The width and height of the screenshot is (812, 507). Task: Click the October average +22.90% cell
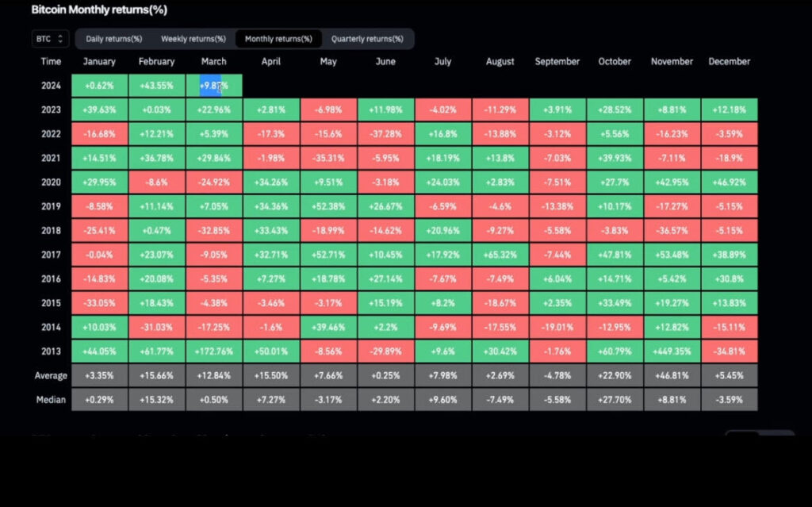pyautogui.click(x=615, y=375)
